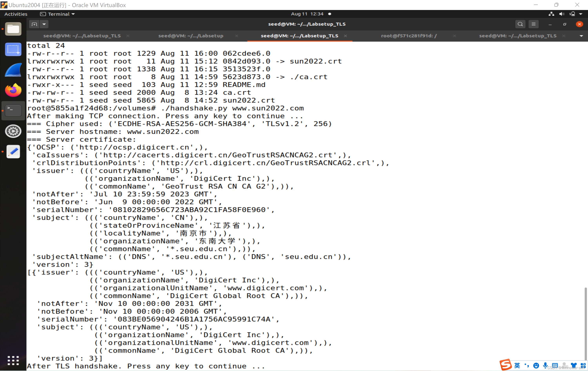
Task: Open the Terminal app menu
Action: tap(58, 14)
